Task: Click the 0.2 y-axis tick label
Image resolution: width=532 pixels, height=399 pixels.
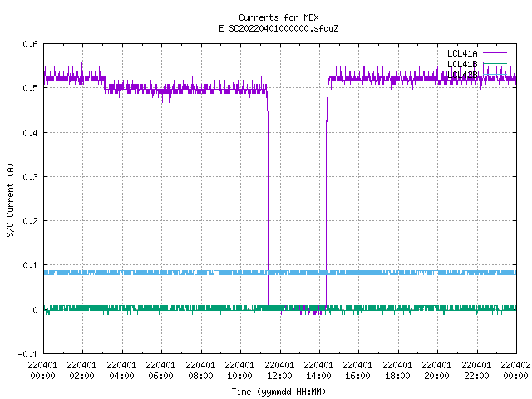Action: click(x=30, y=221)
